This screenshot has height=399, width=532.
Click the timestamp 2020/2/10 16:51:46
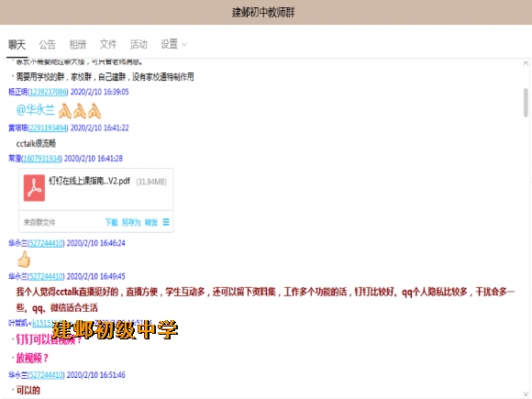(x=96, y=375)
